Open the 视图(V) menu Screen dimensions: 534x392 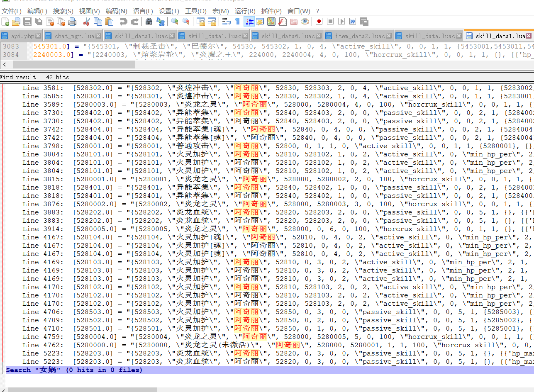tap(89, 11)
